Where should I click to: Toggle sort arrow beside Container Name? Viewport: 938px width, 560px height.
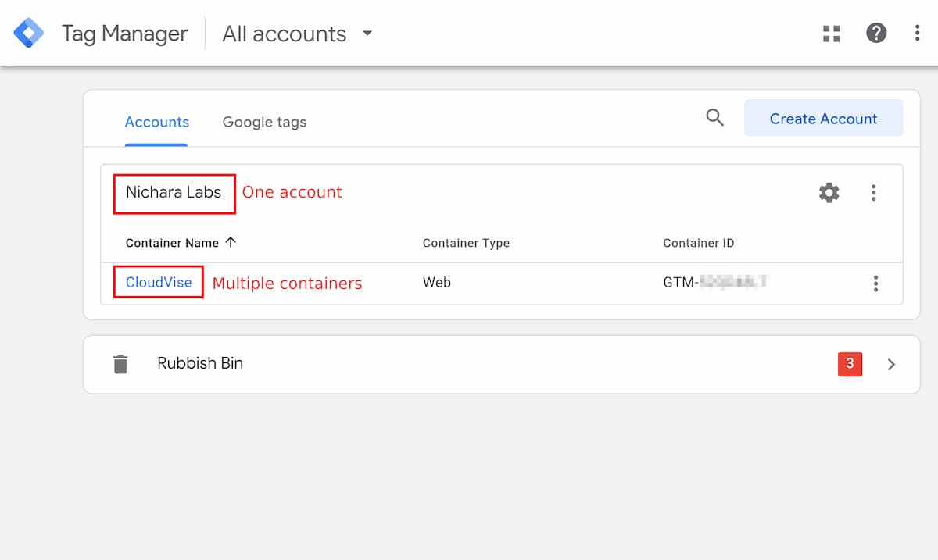pos(231,242)
